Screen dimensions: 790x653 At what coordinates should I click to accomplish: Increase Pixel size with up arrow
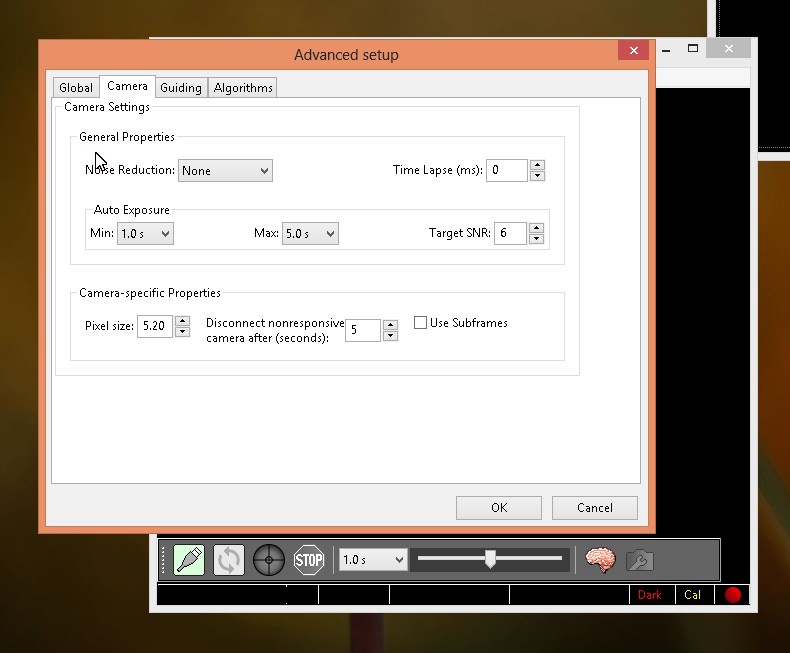182,321
